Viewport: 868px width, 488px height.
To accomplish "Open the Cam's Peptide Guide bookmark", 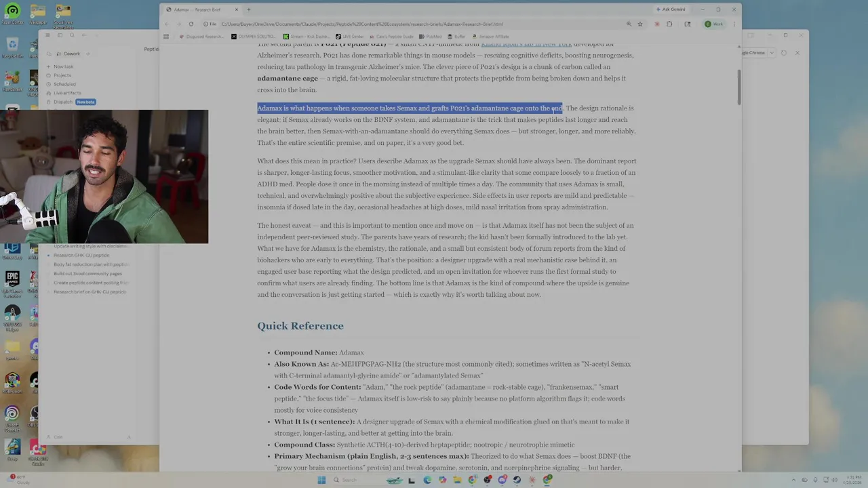I will pyautogui.click(x=392, y=37).
